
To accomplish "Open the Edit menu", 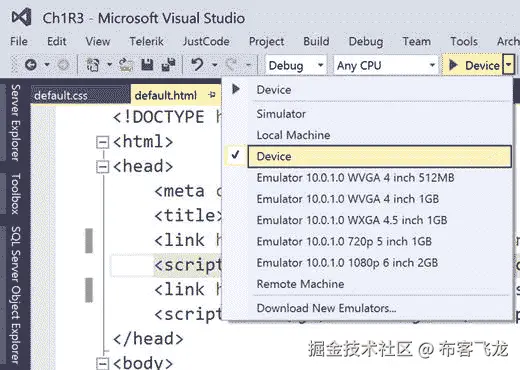I will pos(57,41).
